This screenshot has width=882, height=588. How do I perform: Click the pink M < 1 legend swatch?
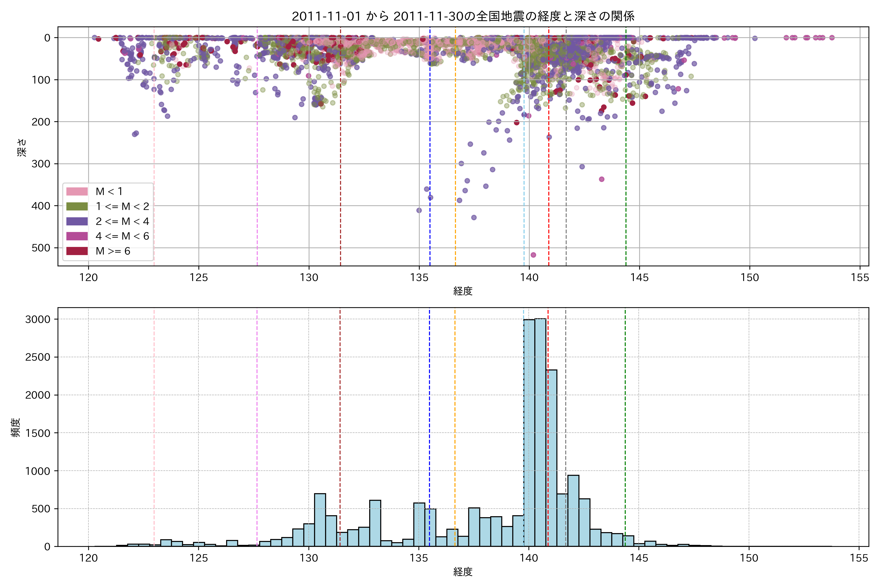click(77, 191)
